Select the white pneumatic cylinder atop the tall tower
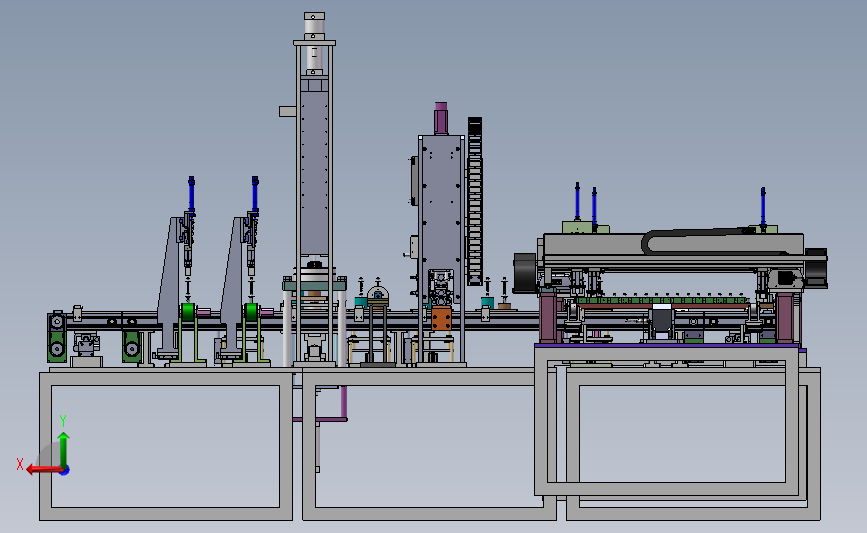This screenshot has height=533, width=867. tap(314, 44)
